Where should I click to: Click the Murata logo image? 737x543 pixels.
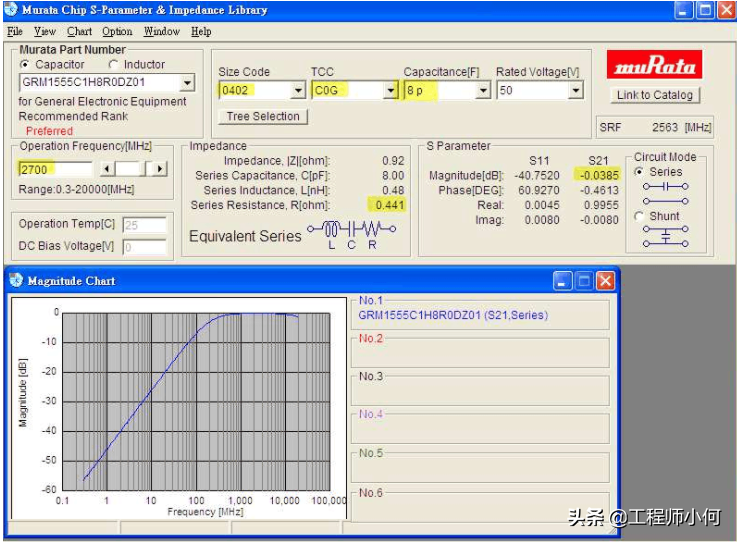pos(654,66)
